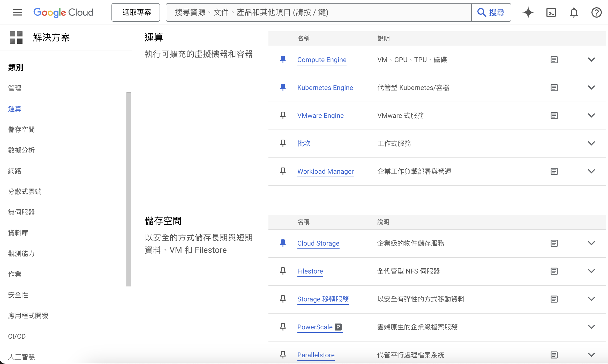Click the 解決方案 grid icon
Image resolution: width=608 pixels, height=364 pixels.
[16, 37]
